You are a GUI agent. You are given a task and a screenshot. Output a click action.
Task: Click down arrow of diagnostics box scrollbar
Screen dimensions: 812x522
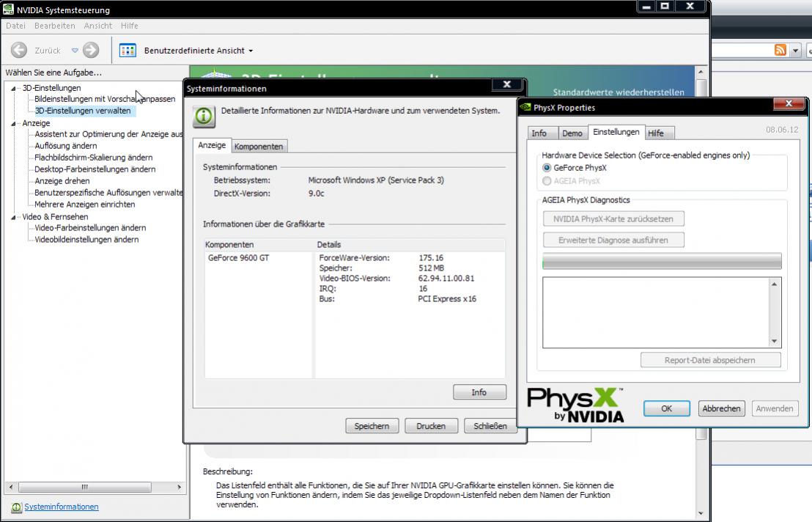click(774, 341)
